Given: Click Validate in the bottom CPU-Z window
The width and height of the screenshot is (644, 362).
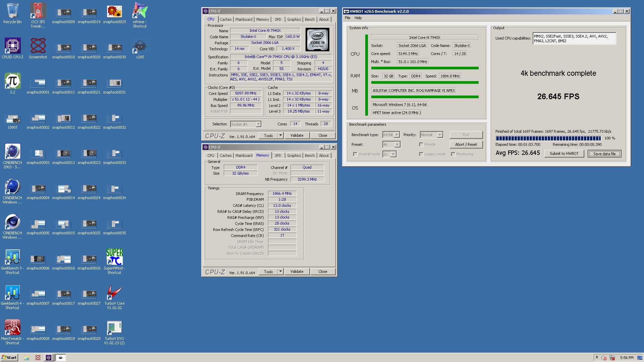Looking at the screenshot, I should coord(297,271).
